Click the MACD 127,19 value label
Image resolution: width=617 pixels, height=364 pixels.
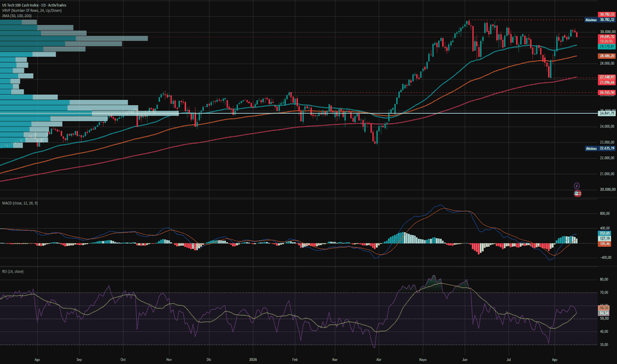click(x=604, y=238)
